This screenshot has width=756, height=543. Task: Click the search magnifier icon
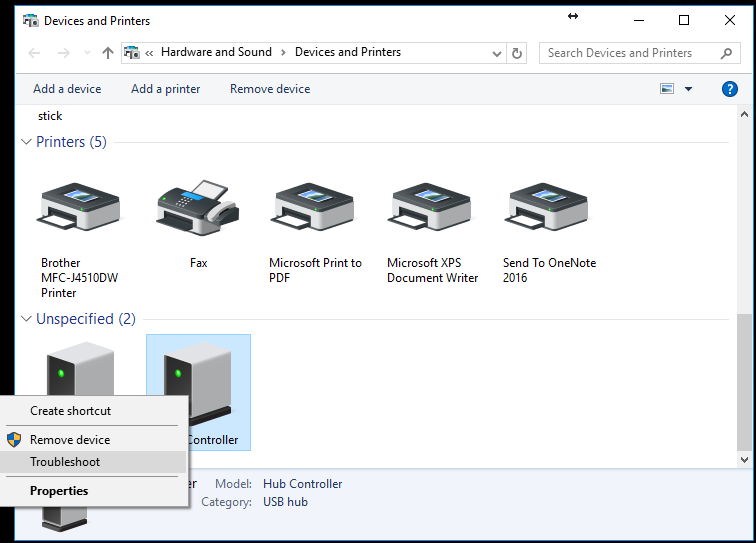click(x=726, y=53)
